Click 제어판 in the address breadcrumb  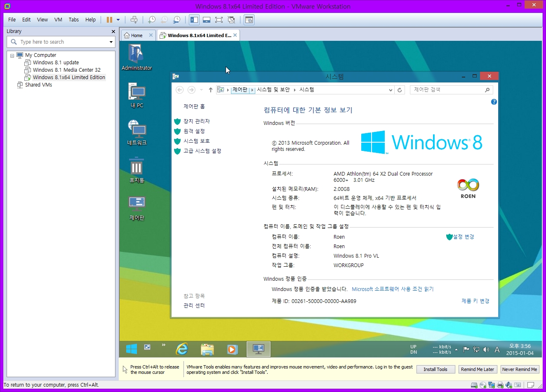240,89
